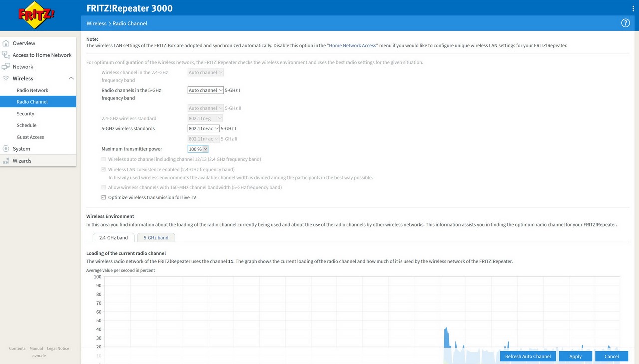Click the 'Loading of the current radio channel' heading

click(x=126, y=253)
